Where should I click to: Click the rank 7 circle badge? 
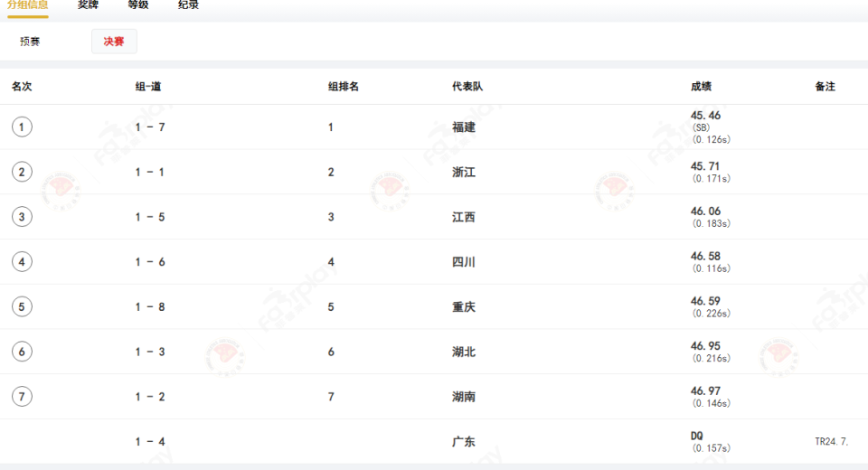(22, 397)
